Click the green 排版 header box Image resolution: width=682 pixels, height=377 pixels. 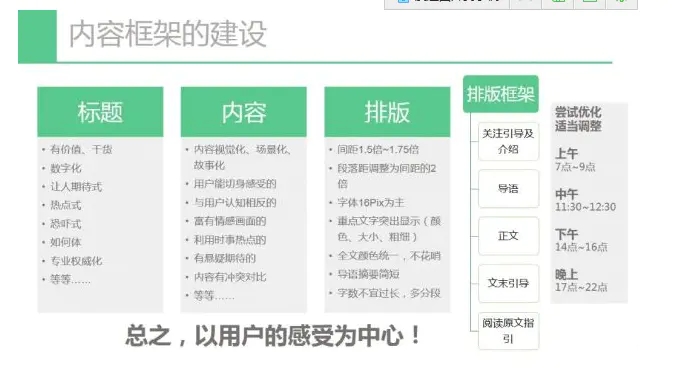click(x=387, y=112)
